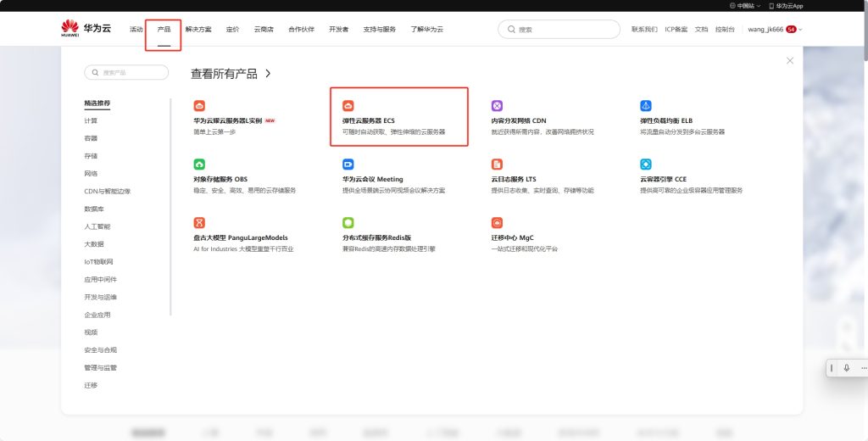Click the ICP备案 link
The image size is (868, 441).
pyautogui.click(x=676, y=30)
